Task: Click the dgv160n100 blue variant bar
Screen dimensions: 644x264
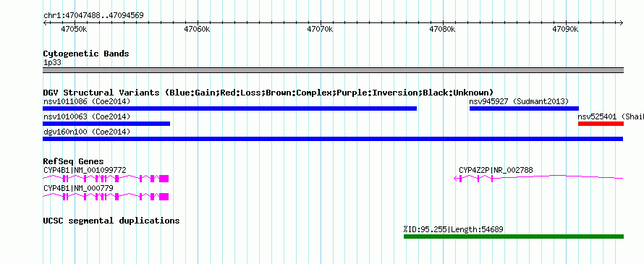Action: 333,139
